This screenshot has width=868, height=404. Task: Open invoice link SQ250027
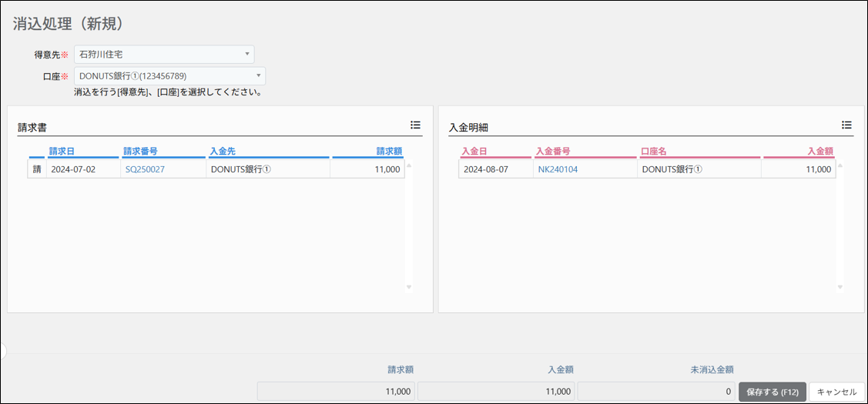click(x=145, y=169)
